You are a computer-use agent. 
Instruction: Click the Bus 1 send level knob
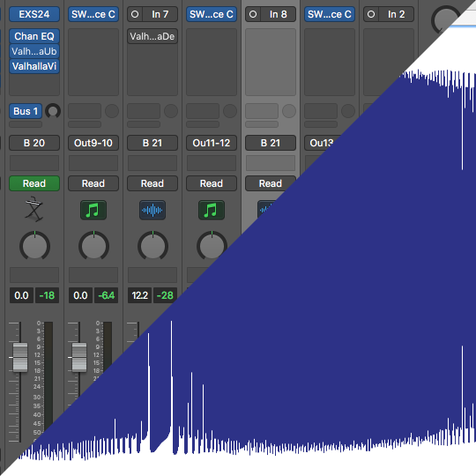[x=53, y=111]
